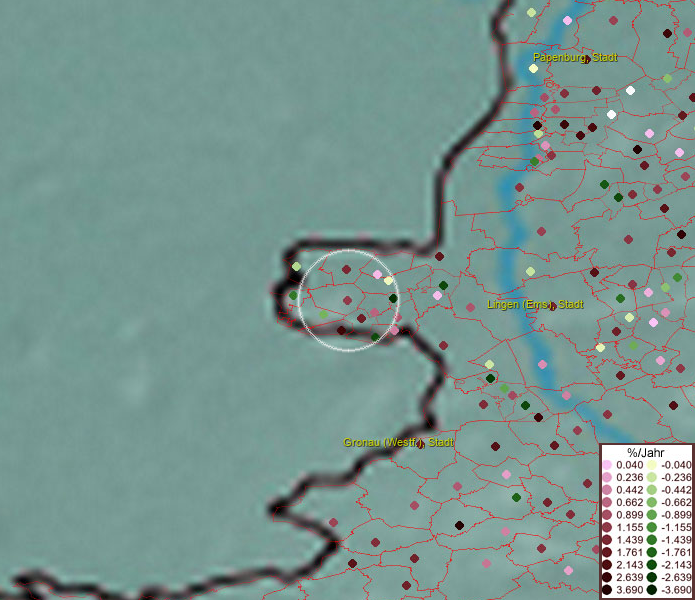Click the 0.442 legend value
Viewport: 695px width, 600px height.
tap(630, 490)
